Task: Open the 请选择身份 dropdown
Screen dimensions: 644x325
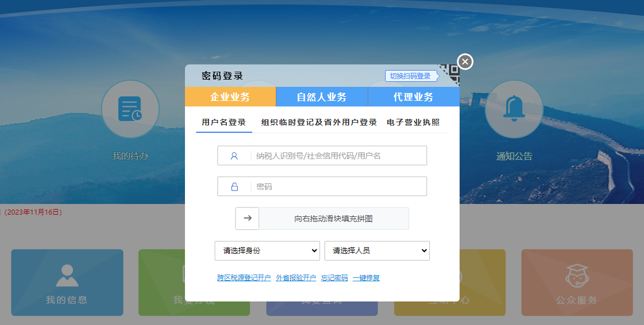Action: pos(267,250)
